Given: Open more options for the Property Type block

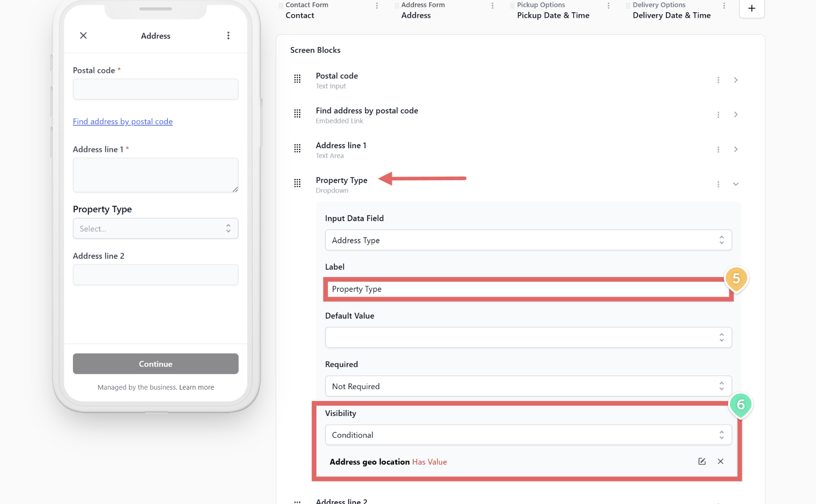Looking at the screenshot, I should pyautogui.click(x=718, y=184).
